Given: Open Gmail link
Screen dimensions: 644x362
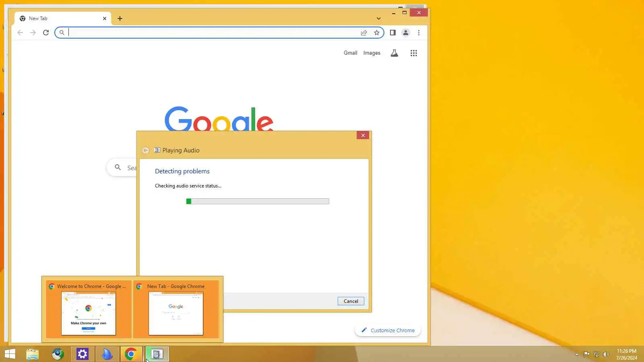Looking at the screenshot, I should (x=350, y=53).
